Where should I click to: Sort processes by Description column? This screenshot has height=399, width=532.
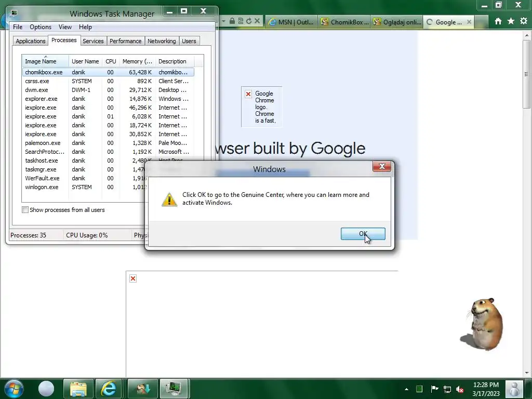pyautogui.click(x=175, y=61)
